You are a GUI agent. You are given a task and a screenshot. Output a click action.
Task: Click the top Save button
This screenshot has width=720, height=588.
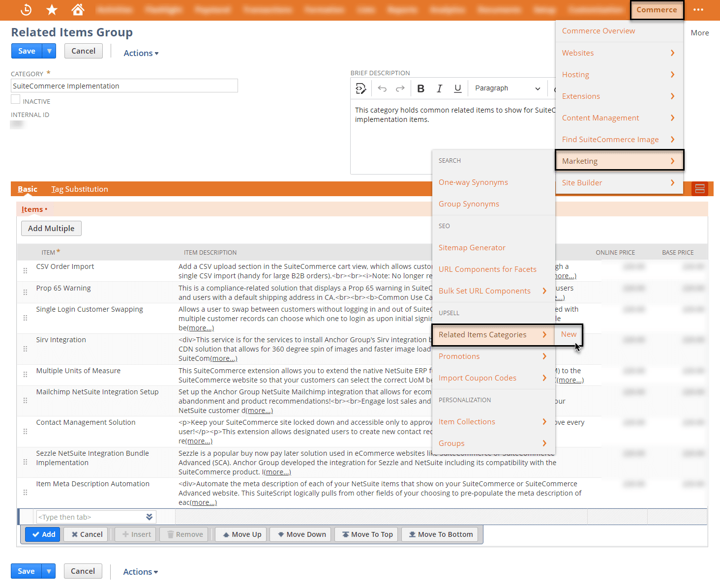coord(27,51)
